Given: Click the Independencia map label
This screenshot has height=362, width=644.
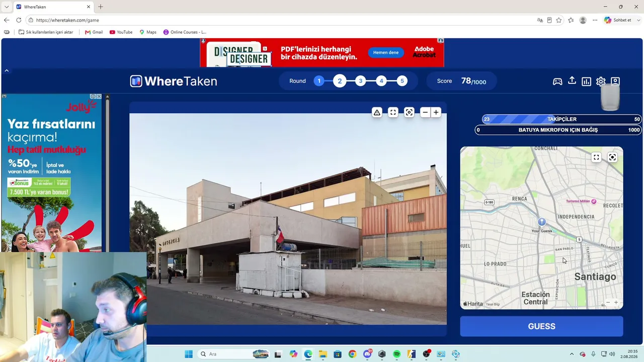Looking at the screenshot, I should (x=576, y=217).
